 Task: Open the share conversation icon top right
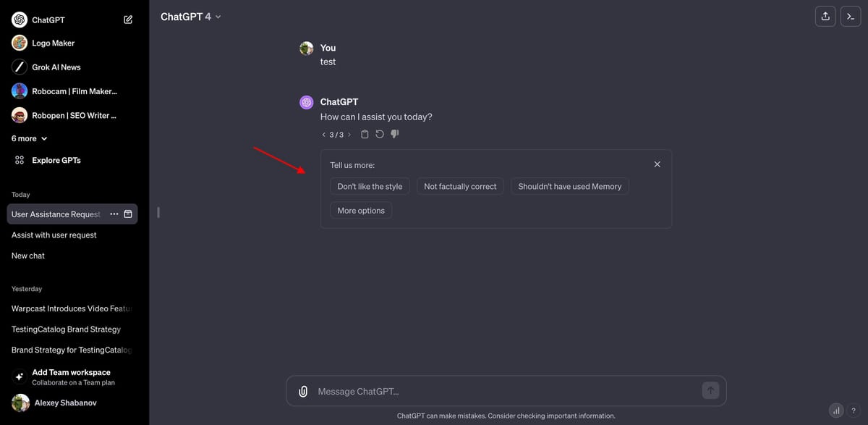click(825, 15)
